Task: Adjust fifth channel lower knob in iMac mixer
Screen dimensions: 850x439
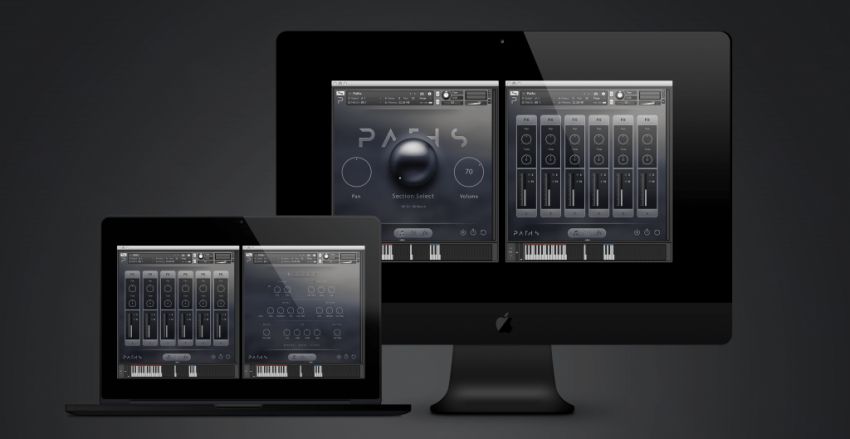Action: (x=623, y=159)
